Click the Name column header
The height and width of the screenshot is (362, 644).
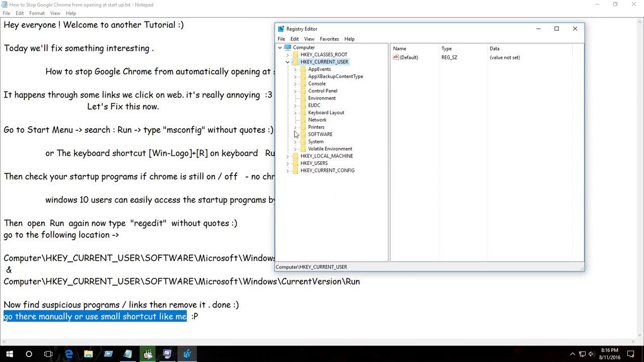tap(415, 49)
